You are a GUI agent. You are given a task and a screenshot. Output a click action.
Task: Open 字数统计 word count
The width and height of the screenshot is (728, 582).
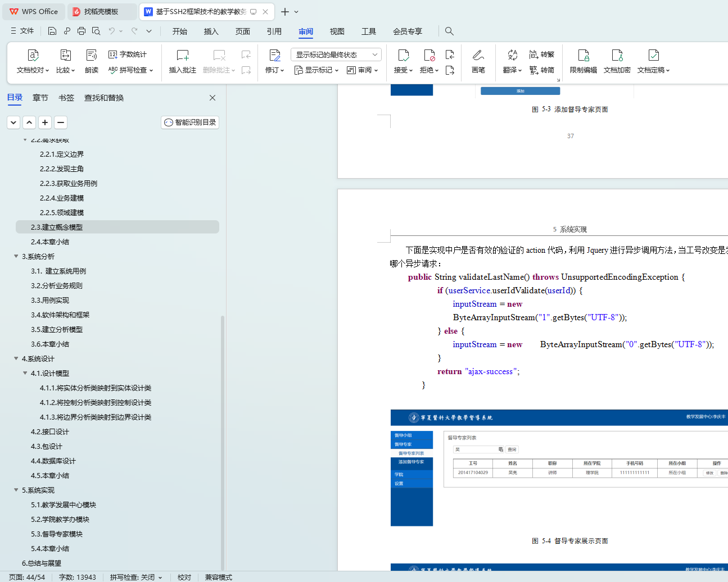pyautogui.click(x=128, y=54)
